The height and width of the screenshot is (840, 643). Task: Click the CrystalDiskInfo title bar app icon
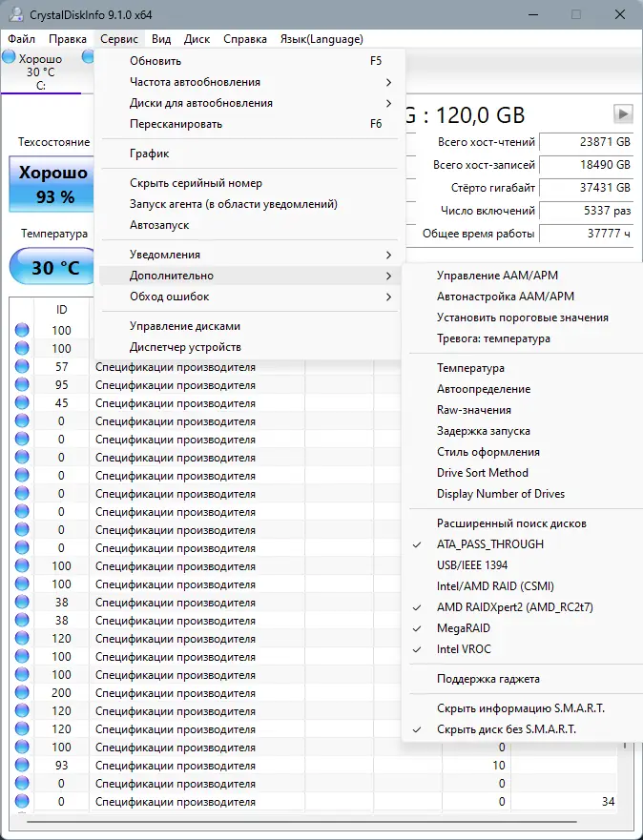tap(13, 14)
